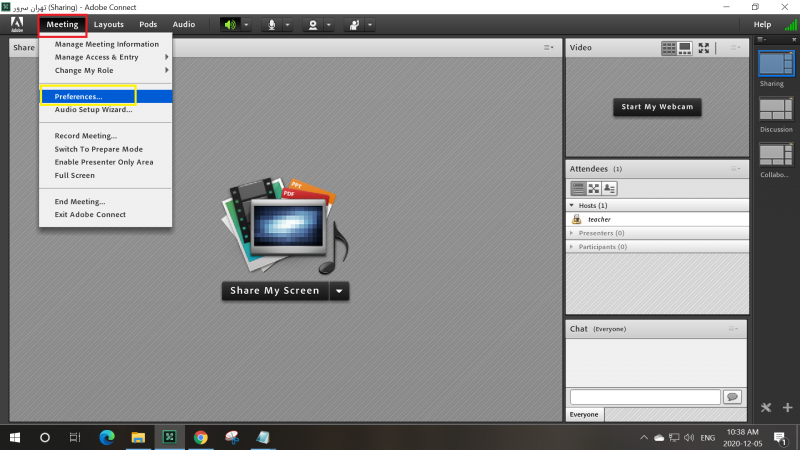Click Start My Webcam button
This screenshot has height=450, width=800.
click(657, 107)
